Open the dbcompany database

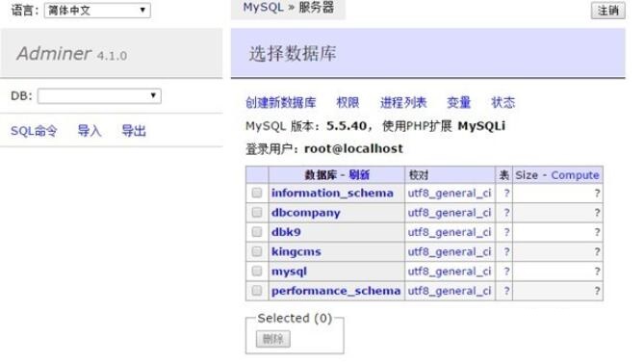(x=306, y=213)
